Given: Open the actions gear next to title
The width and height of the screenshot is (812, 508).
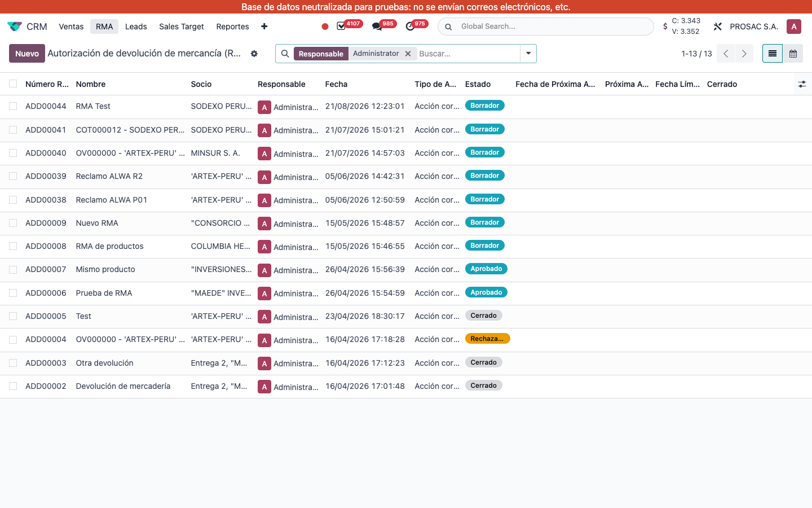Looking at the screenshot, I should 254,54.
